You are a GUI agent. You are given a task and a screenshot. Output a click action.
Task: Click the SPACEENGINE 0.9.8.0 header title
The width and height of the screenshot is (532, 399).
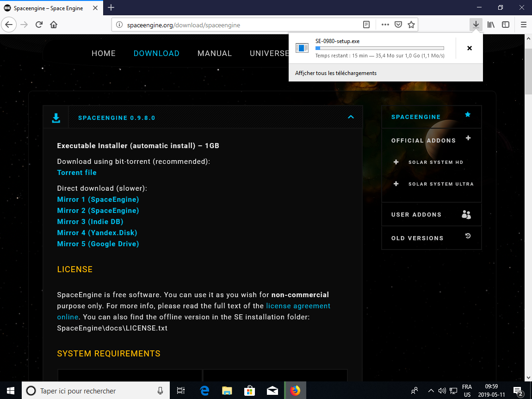[117, 118]
